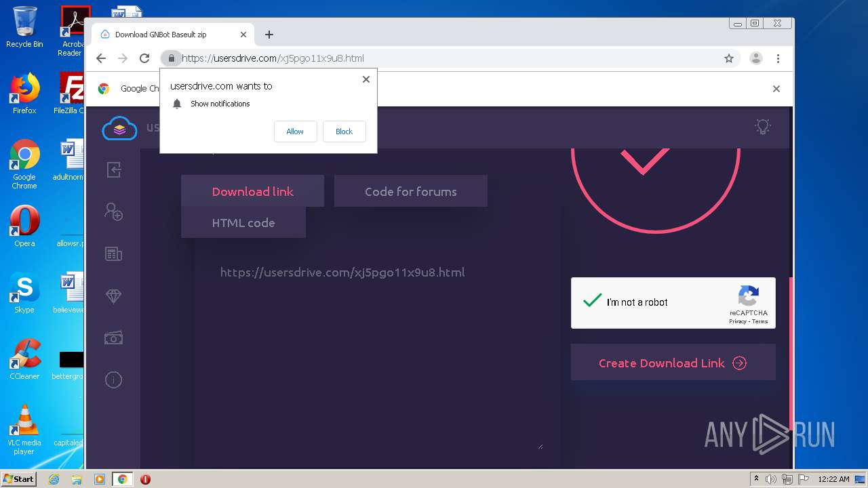868x488 pixels.
Task: Click the red Opera taskbar icon
Action: point(145,479)
